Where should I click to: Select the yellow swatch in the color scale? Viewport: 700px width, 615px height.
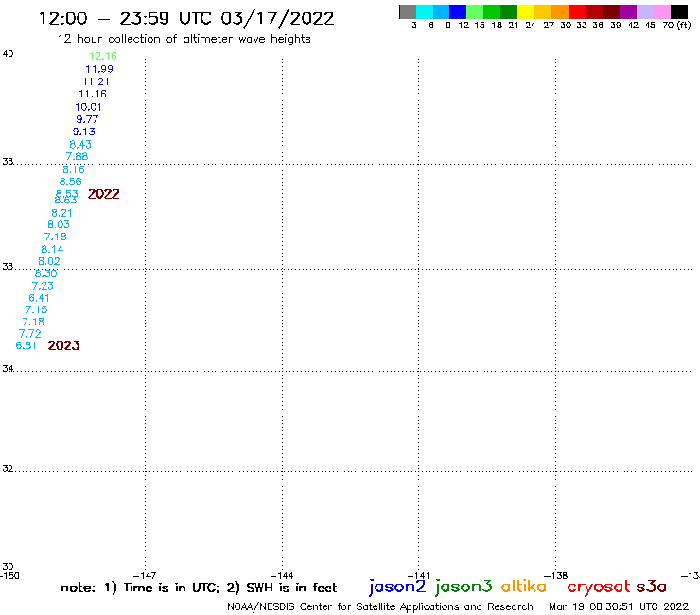[x=526, y=11]
